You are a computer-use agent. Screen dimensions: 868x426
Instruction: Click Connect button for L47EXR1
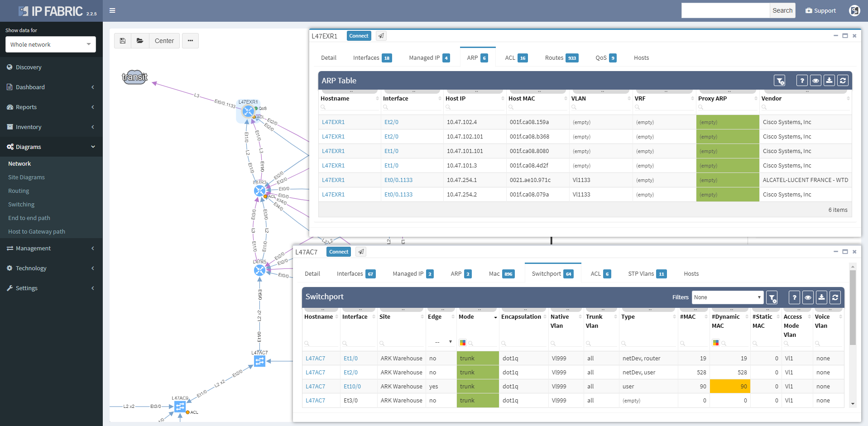(x=359, y=36)
